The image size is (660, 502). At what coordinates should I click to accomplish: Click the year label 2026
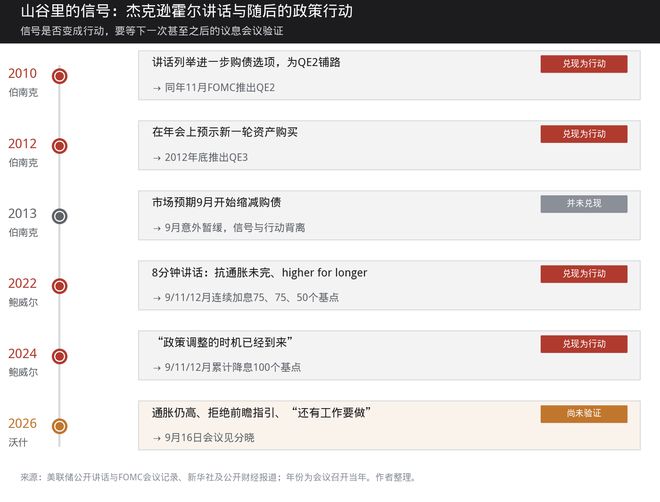[x=22, y=423]
